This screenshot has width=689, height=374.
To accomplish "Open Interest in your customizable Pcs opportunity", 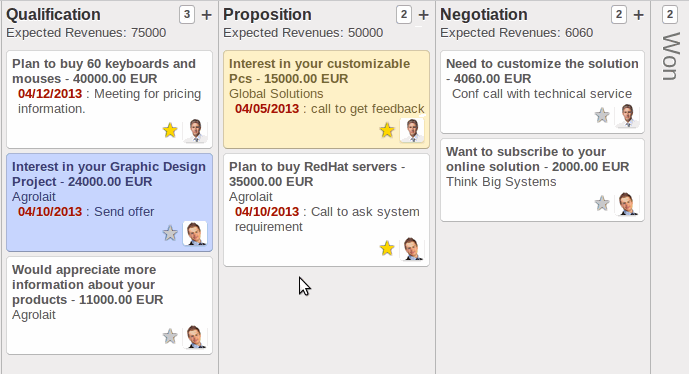I will pyautogui.click(x=319, y=71).
